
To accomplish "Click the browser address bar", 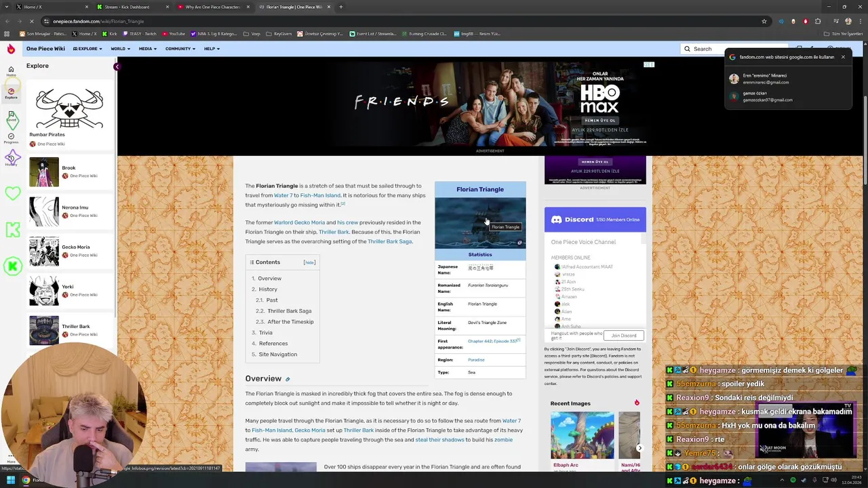I will [x=407, y=21].
